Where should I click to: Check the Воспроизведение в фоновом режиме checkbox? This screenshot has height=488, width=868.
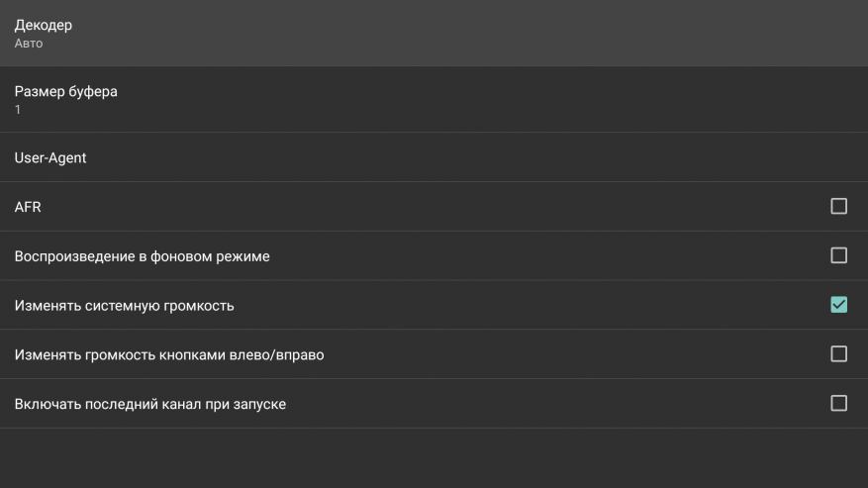click(838, 255)
